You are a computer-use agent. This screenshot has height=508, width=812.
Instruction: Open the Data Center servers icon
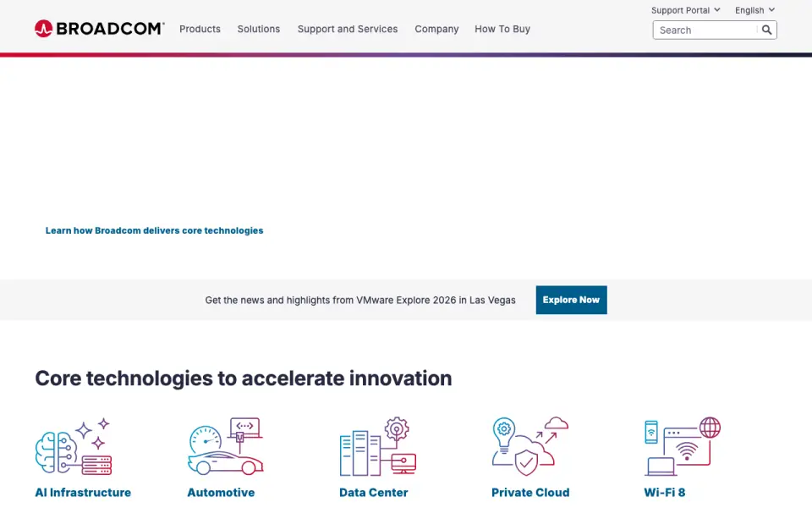[x=377, y=446]
